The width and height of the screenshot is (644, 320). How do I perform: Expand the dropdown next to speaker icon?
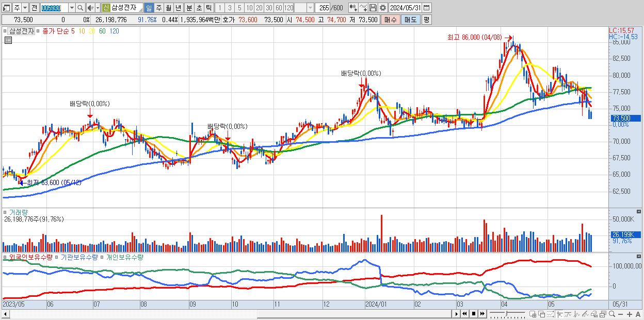pyautogui.click(x=98, y=8)
